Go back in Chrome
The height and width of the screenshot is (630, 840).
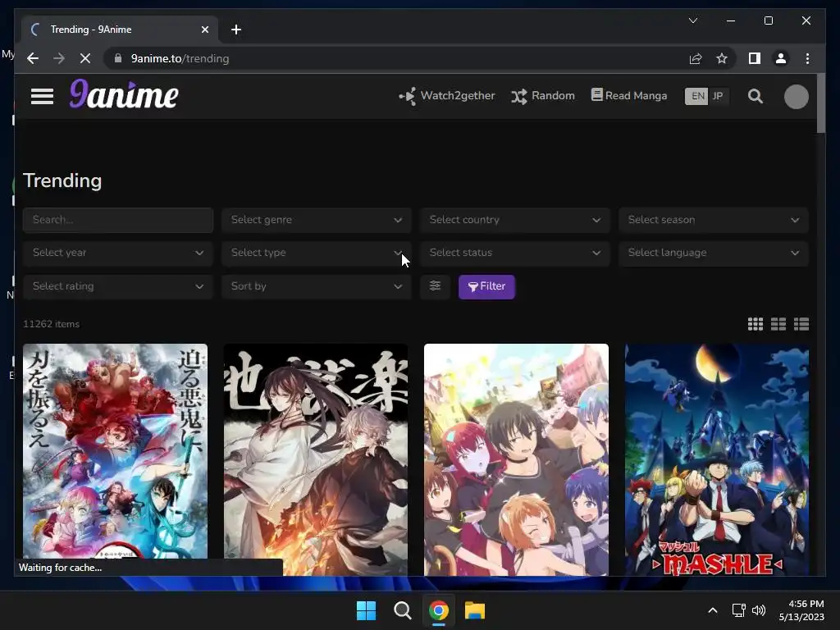33,58
